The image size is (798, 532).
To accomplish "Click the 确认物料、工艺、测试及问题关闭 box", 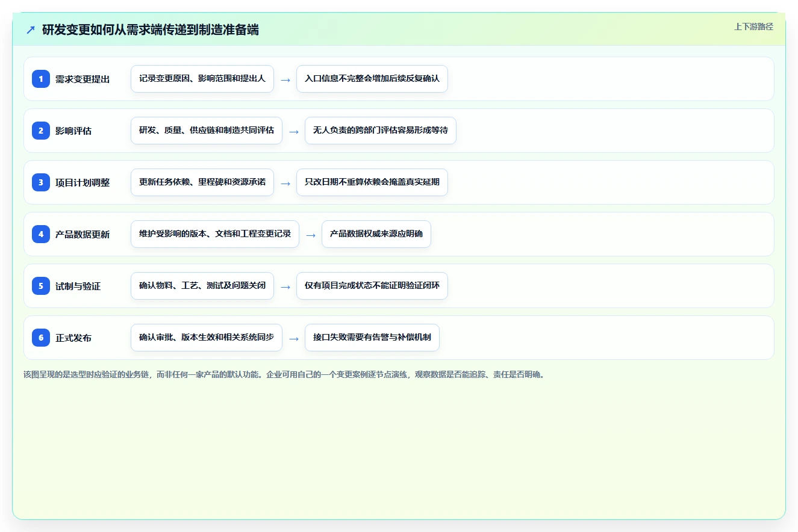I will (202, 286).
